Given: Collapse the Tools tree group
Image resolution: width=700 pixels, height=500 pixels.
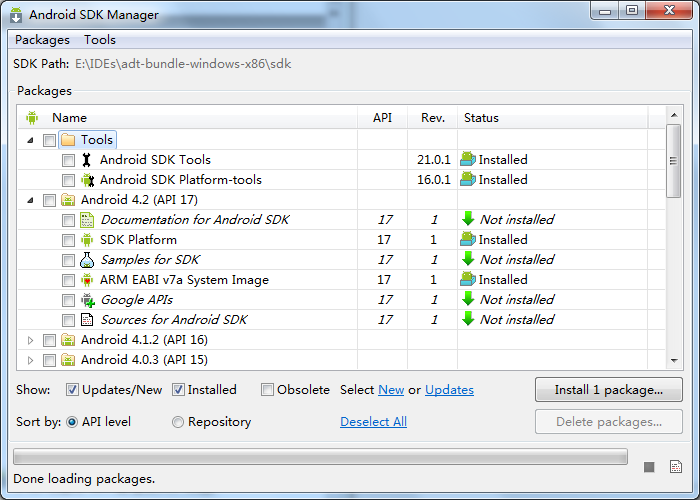Looking at the screenshot, I should point(30,140).
